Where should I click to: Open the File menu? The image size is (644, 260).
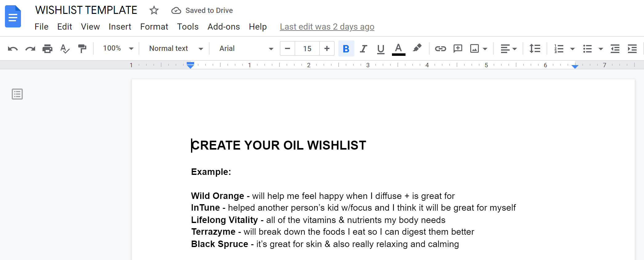point(41,27)
